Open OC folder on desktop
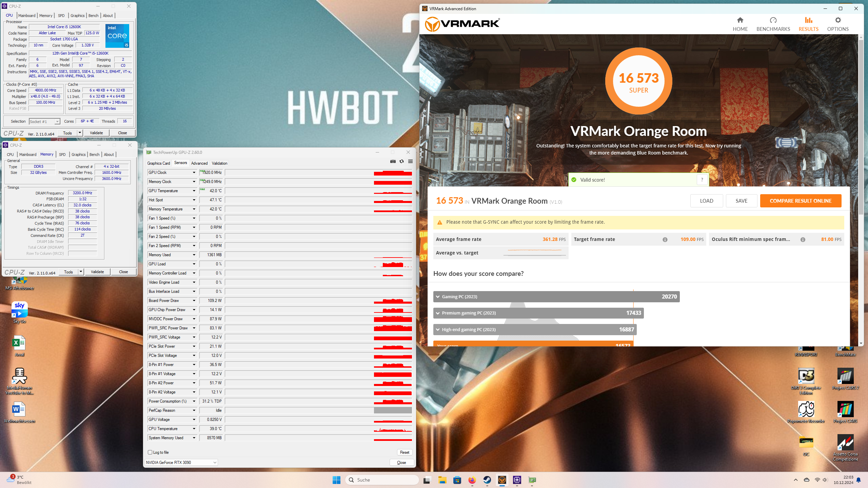The image size is (868, 488). (x=806, y=445)
